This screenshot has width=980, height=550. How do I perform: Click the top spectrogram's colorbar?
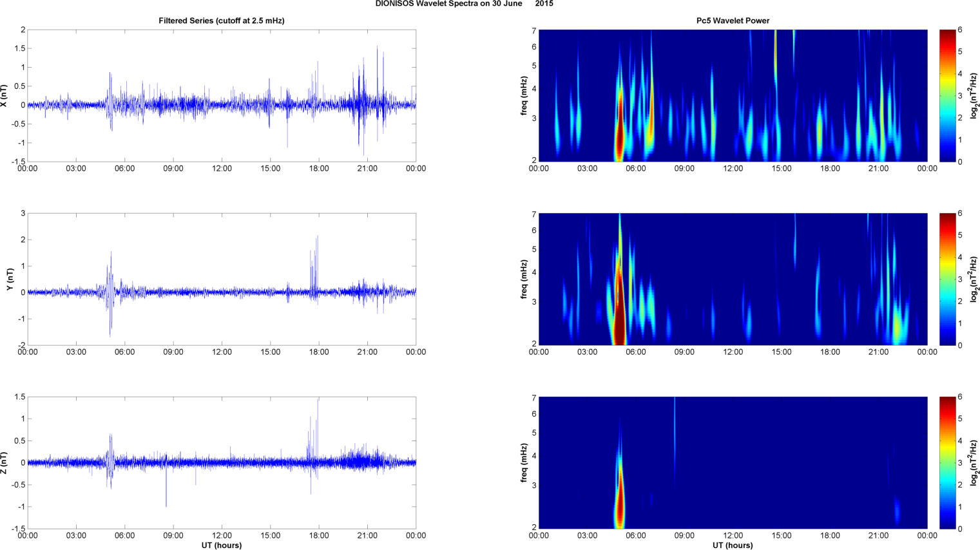(947, 95)
